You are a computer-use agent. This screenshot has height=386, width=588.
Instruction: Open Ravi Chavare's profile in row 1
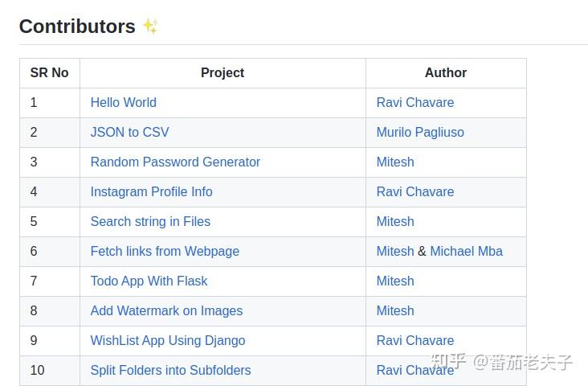pyautogui.click(x=415, y=102)
